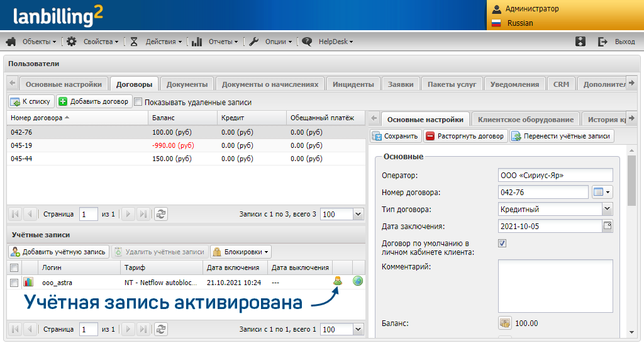Open the Заявки tab
Viewport: 644px width, 343px height.
click(x=401, y=84)
